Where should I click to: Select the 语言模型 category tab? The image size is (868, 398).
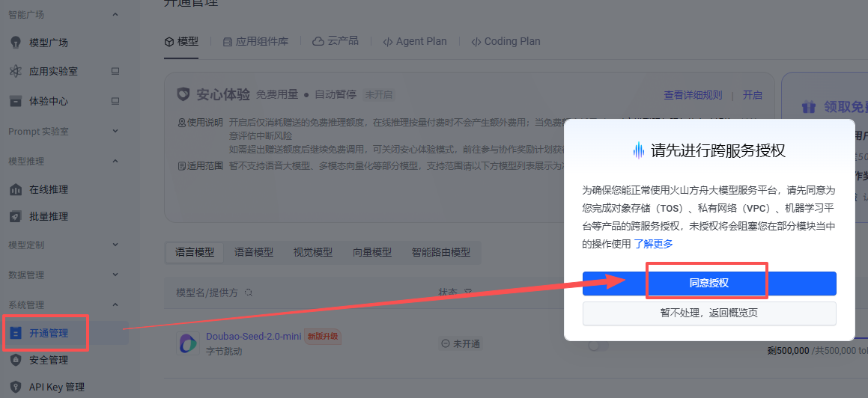[194, 253]
